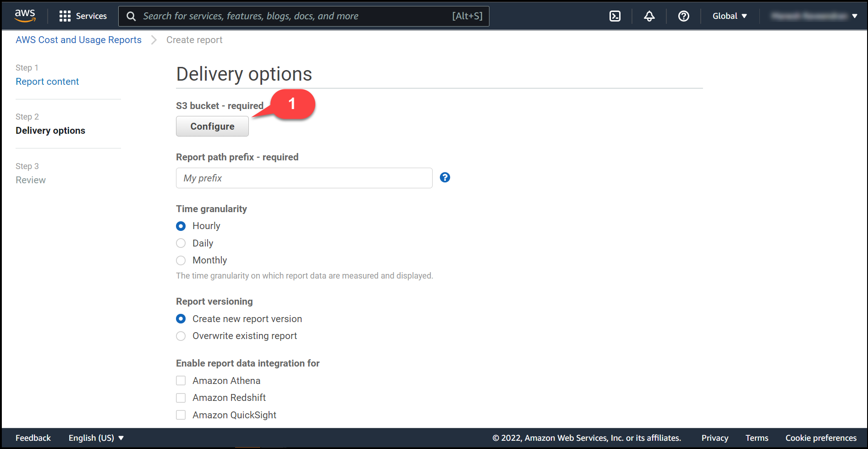Open the CloudShell terminal icon
Viewport: 868px width, 449px height.
tap(615, 16)
